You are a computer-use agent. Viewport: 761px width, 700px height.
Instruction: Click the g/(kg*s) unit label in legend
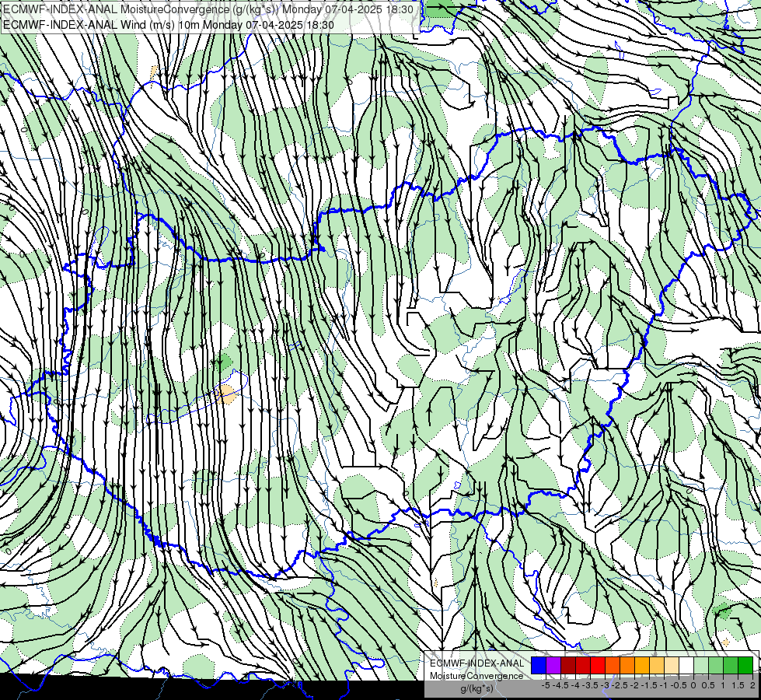point(476,689)
